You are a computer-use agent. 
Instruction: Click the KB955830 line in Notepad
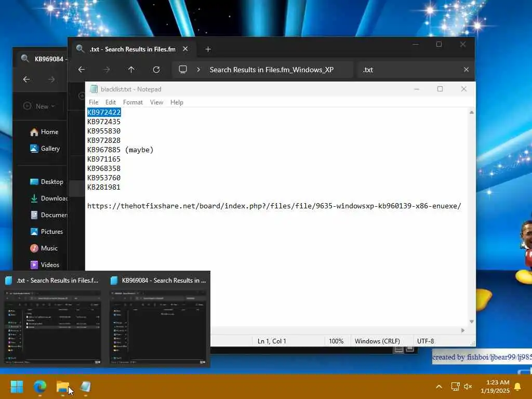pyautogui.click(x=104, y=131)
